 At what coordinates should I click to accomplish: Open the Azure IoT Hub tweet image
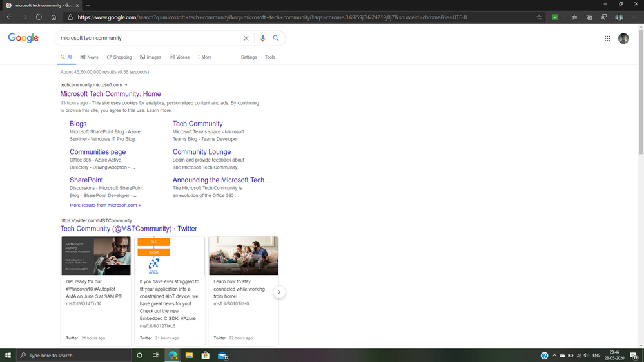pos(170,256)
